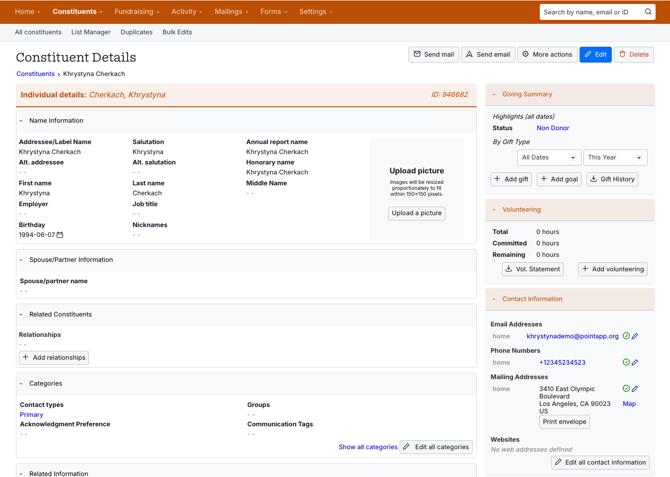This screenshot has height=477, width=670.
Task: Click the khrystynademo@pointapp.org email link
Action: coord(572,336)
